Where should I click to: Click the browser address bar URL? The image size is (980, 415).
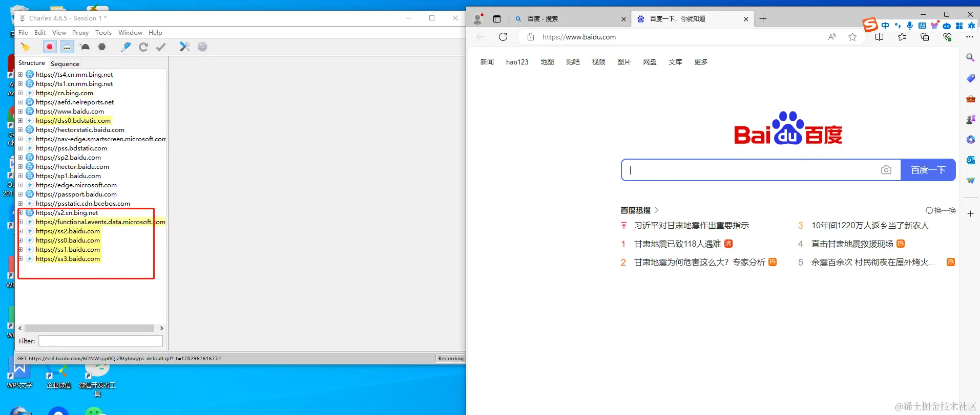point(579,37)
